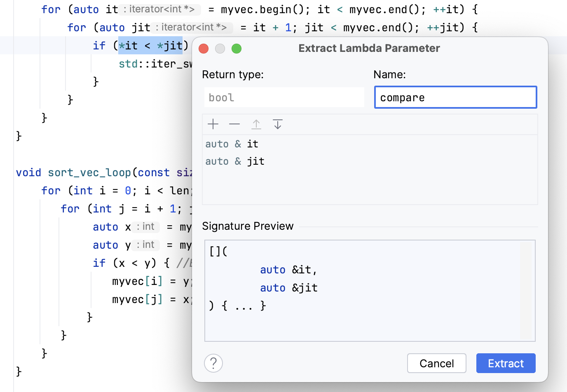Image resolution: width=567 pixels, height=392 pixels.
Task: Click the iterator<int*> type hint beside it
Action: 160,9
